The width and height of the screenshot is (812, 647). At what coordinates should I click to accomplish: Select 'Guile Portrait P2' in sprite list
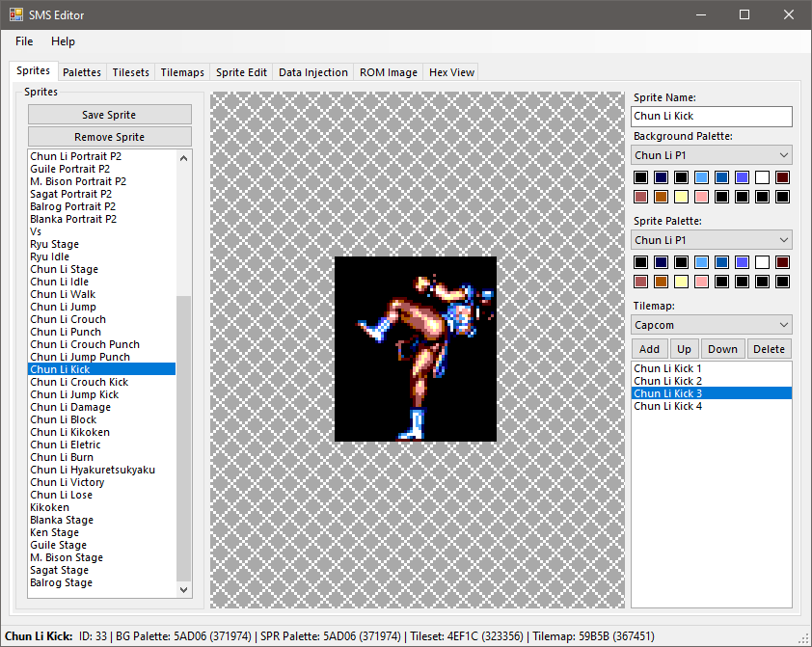102,169
